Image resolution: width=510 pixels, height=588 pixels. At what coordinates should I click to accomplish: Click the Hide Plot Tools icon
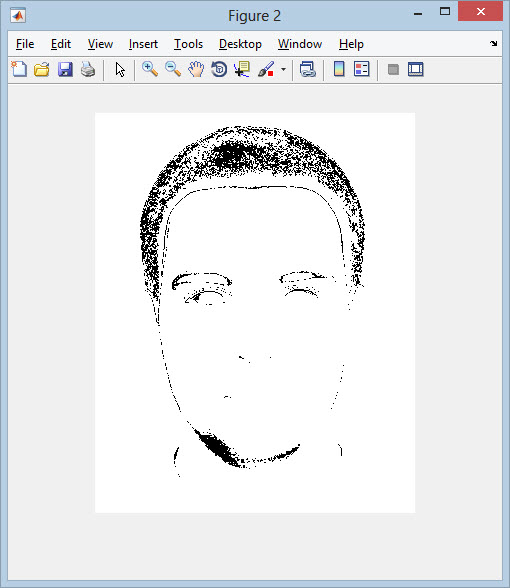[x=393, y=69]
